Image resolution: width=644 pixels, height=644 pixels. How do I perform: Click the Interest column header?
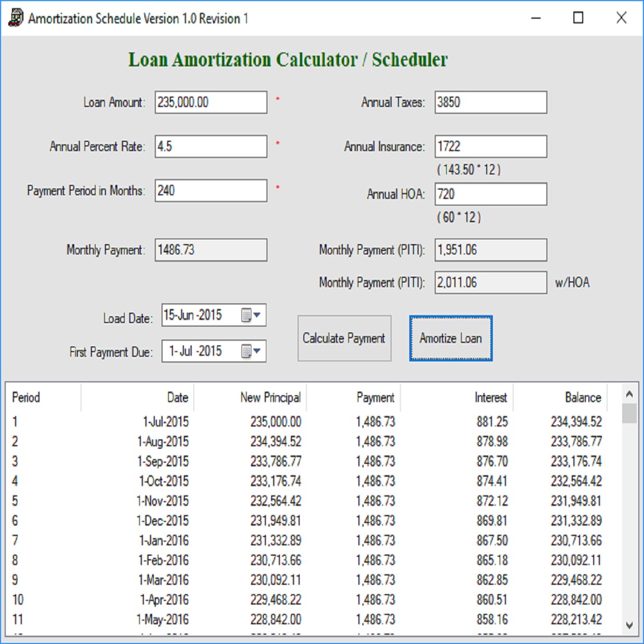pos(457,398)
